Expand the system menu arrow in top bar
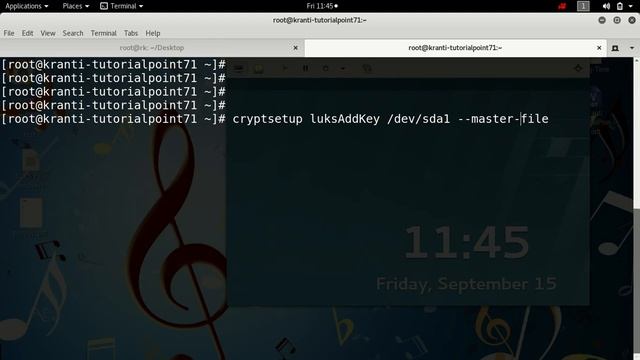Viewport: 640px width, 360px height. [631, 6]
